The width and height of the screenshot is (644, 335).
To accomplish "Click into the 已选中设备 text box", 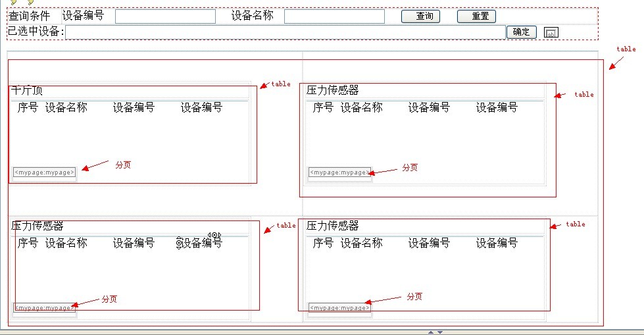I will (x=285, y=32).
